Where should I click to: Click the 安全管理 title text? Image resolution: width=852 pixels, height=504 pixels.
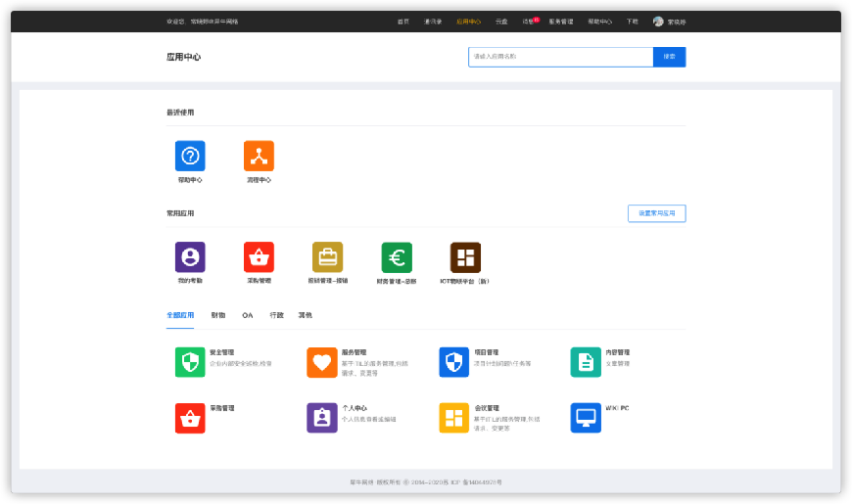tap(221, 352)
